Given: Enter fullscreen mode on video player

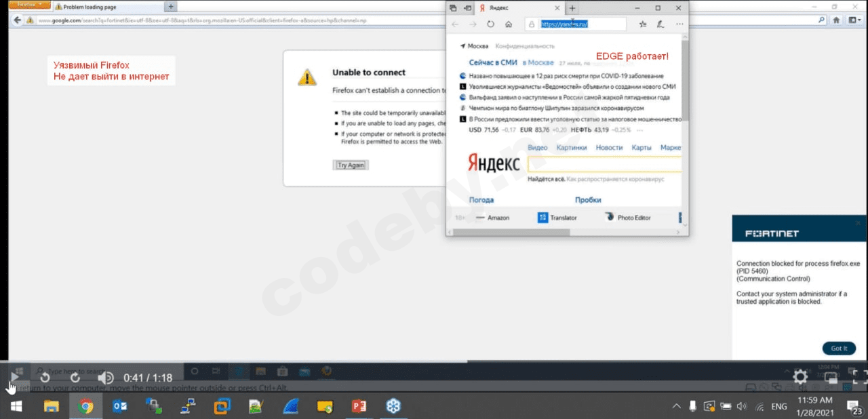Looking at the screenshot, I should point(859,377).
